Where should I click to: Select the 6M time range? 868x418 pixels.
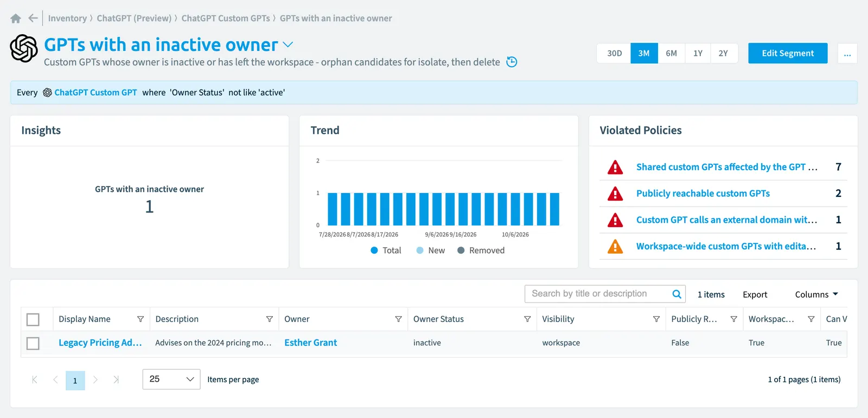tap(672, 53)
